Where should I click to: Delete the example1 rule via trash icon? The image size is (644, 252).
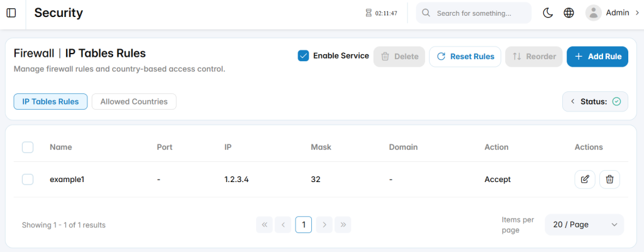(x=610, y=180)
